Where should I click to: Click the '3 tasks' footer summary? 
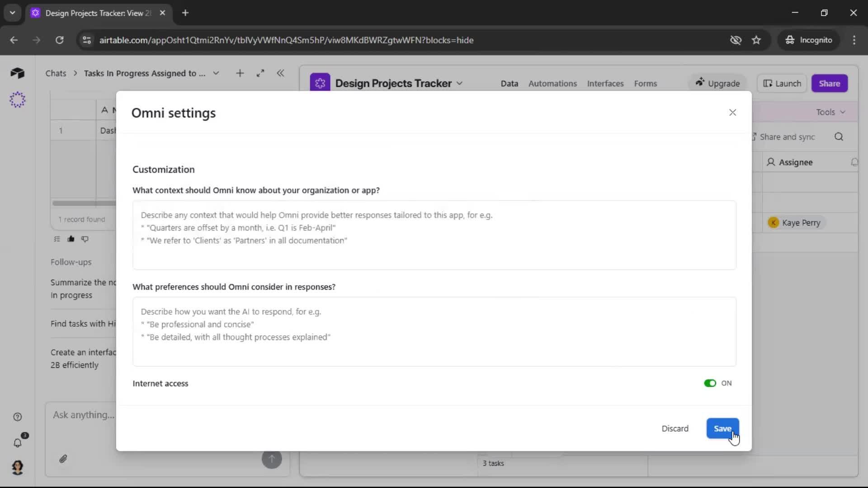(x=493, y=463)
